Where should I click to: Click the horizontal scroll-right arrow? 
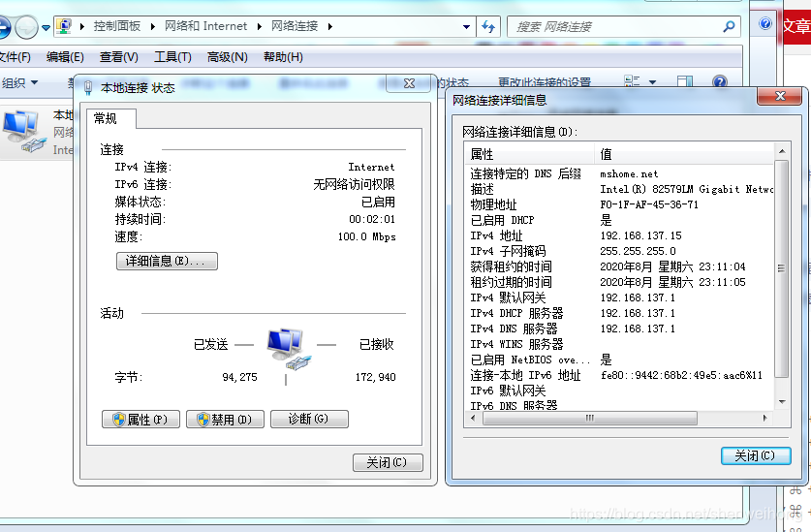tap(765, 419)
